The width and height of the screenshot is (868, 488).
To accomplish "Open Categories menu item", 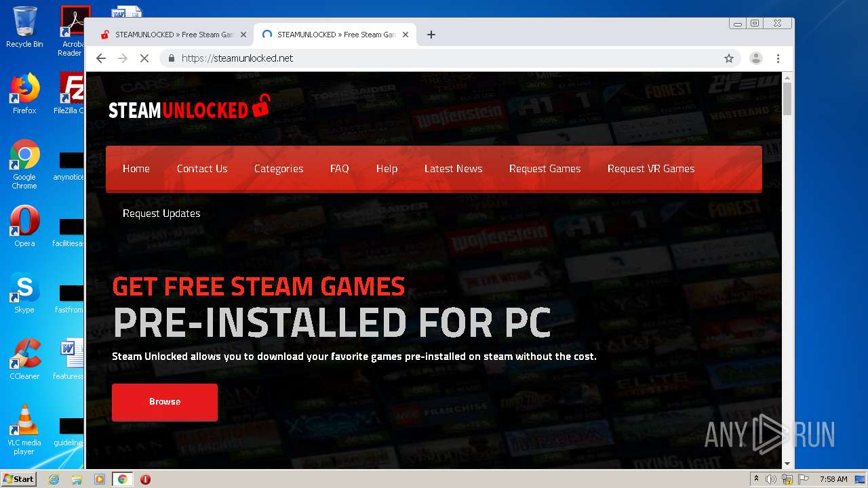I will 279,169.
